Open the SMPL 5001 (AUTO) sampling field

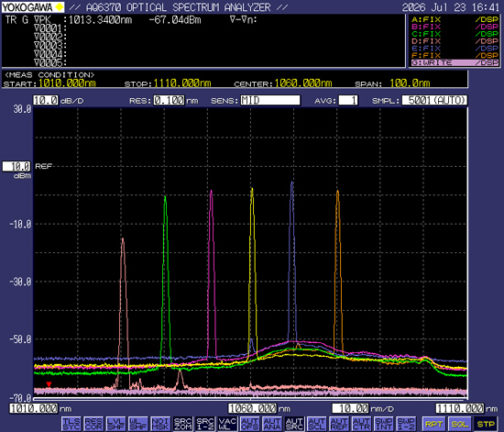tap(434, 100)
